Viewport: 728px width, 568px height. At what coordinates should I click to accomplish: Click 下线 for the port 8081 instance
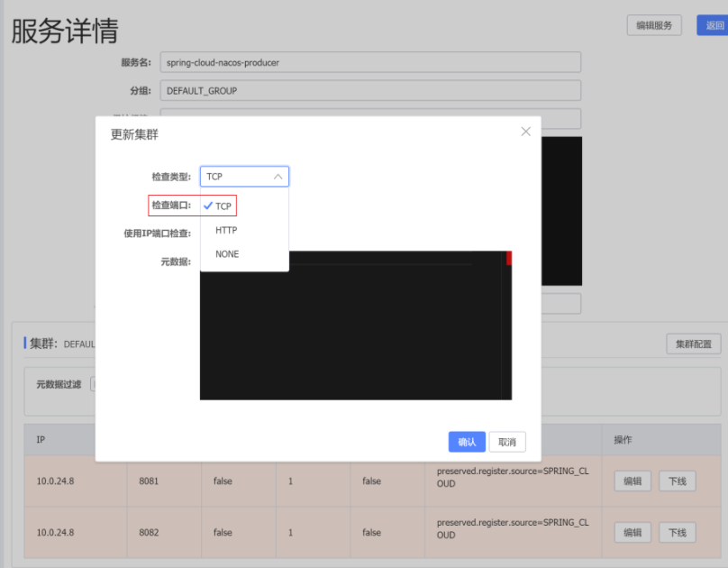(x=677, y=481)
